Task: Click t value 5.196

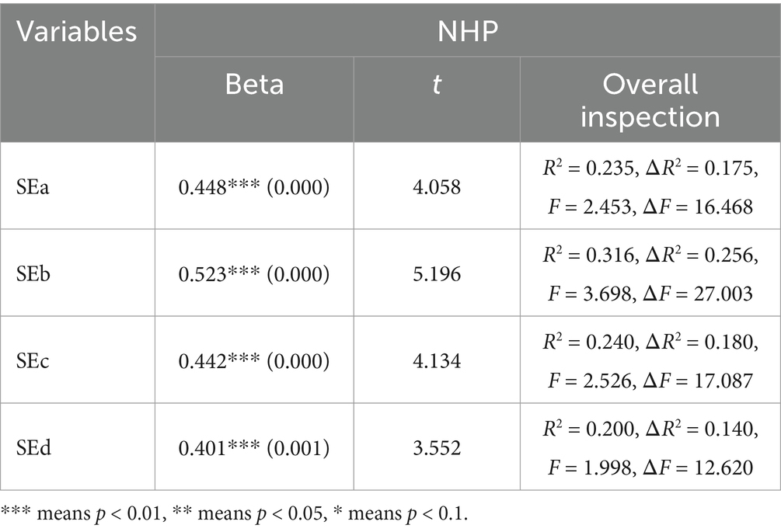Action: point(437,273)
